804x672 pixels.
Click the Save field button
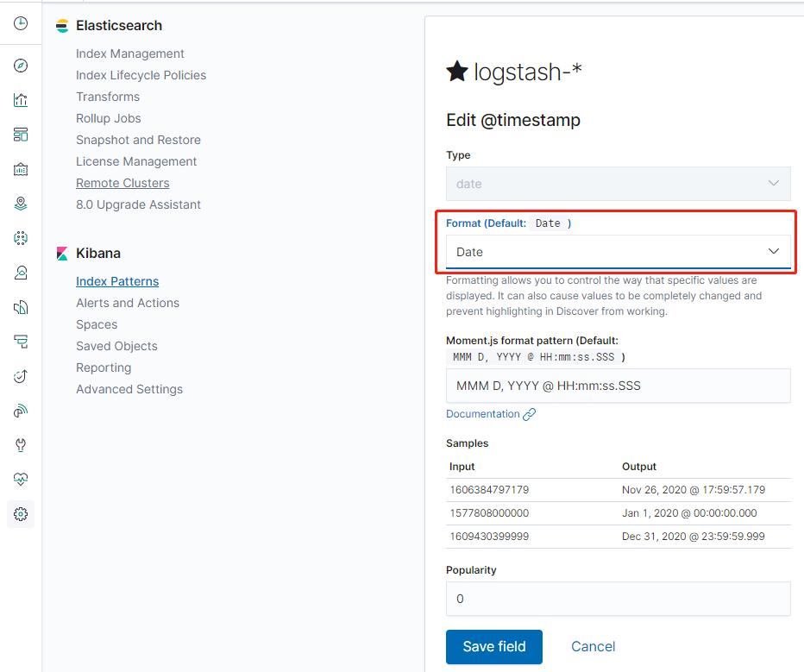(494, 647)
